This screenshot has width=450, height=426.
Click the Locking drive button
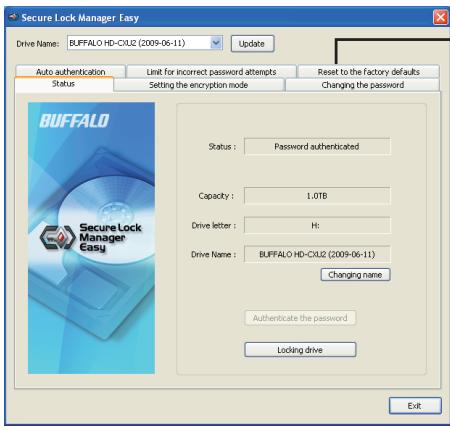tap(300, 350)
